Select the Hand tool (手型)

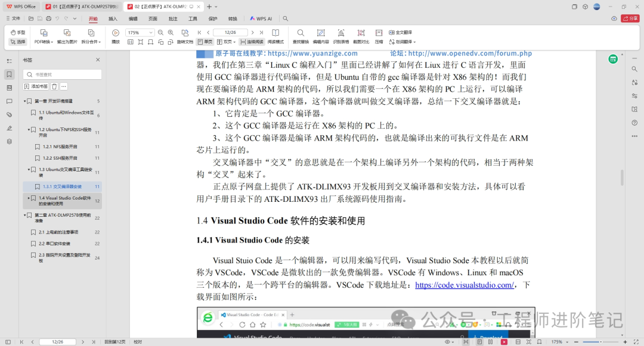(18, 32)
